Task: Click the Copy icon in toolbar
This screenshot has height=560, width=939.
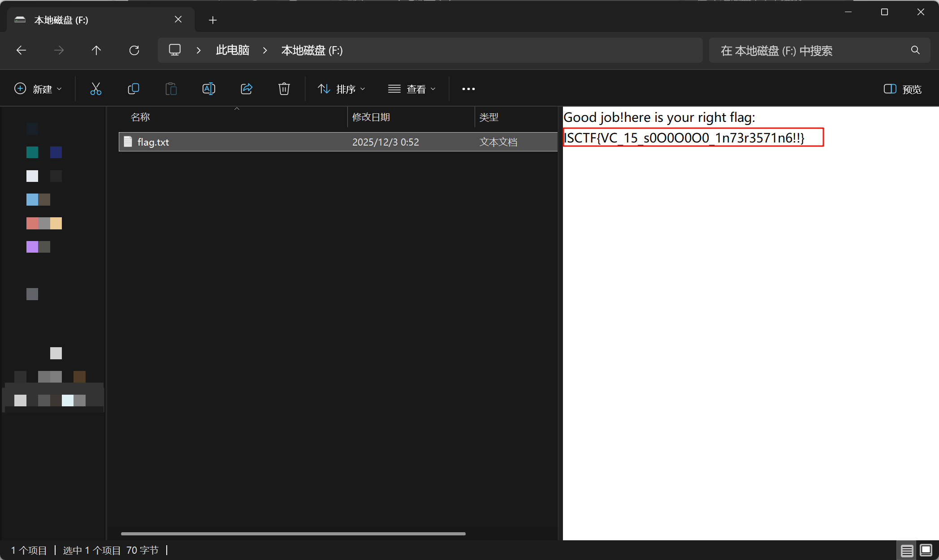Action: coord(133,89)
